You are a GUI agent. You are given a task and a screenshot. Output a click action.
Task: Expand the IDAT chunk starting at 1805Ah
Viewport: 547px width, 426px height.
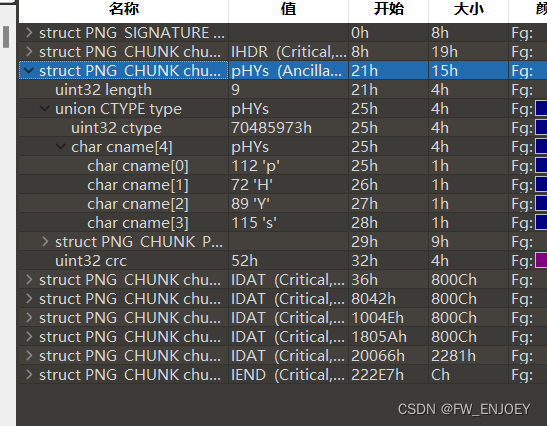29,337
